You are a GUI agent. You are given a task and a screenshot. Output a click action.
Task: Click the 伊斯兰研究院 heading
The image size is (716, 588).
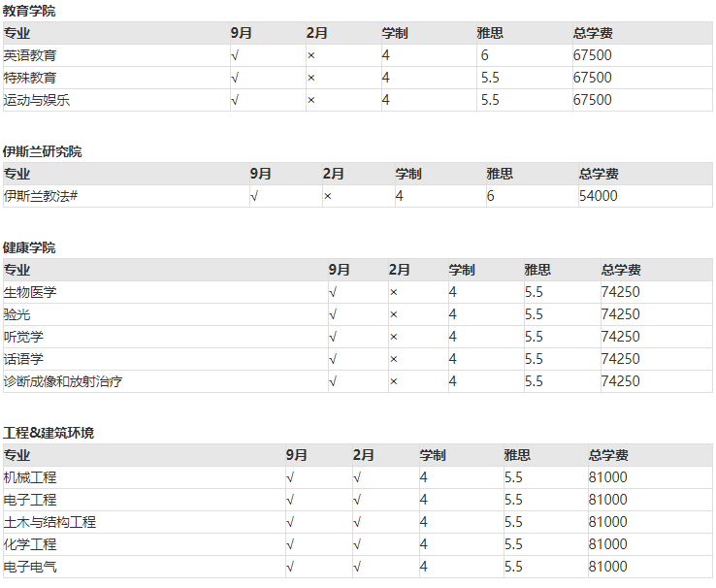click(x=42, y=151)
